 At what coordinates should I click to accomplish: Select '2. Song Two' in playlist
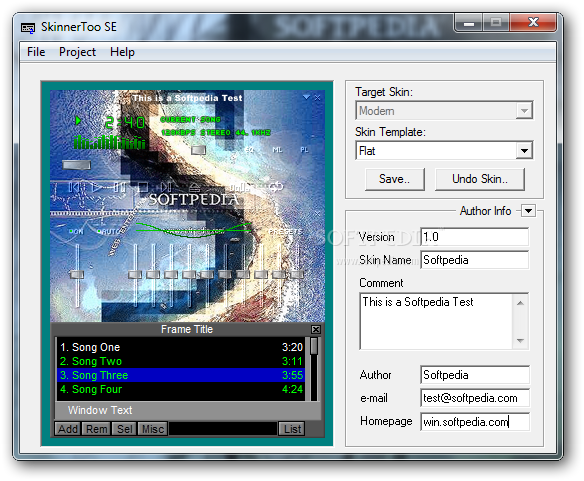tap(181, 361)
